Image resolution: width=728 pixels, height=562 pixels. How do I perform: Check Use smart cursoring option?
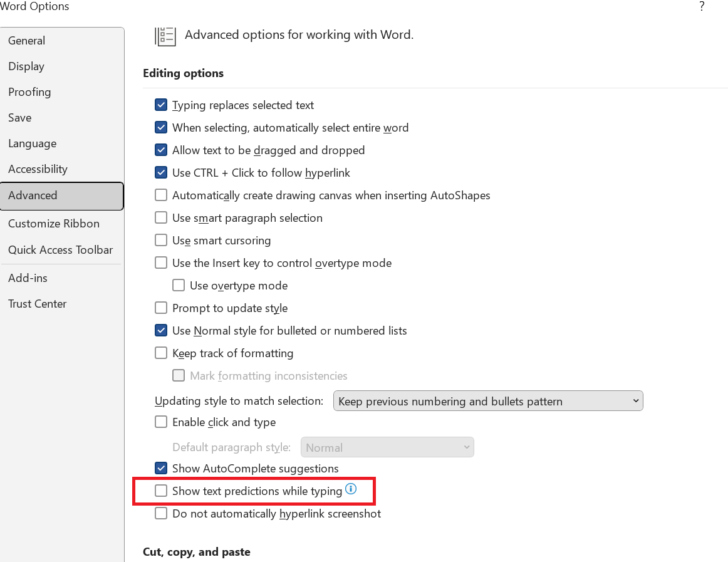pyautogui.click(x=161, y=241)
